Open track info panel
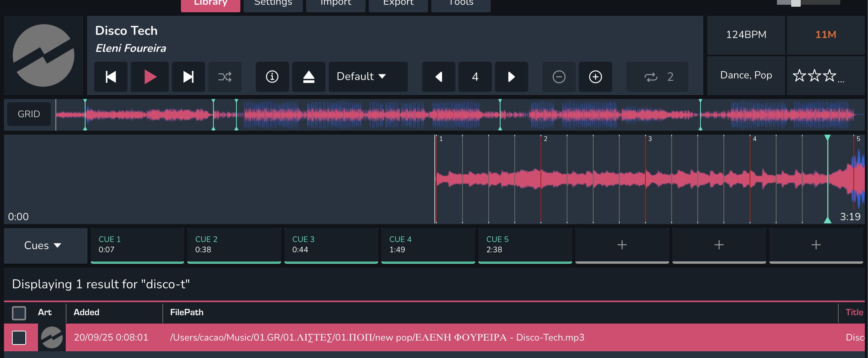 [x=272, y=77]
